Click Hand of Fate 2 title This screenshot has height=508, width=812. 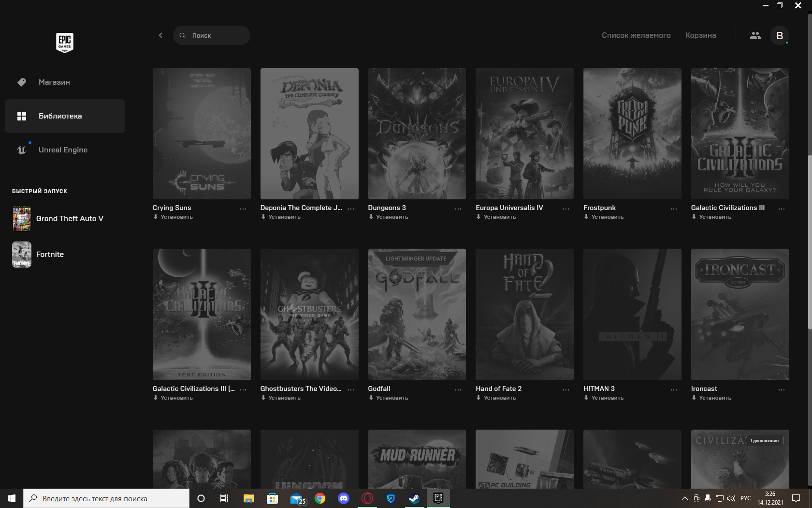coord(499,388)
